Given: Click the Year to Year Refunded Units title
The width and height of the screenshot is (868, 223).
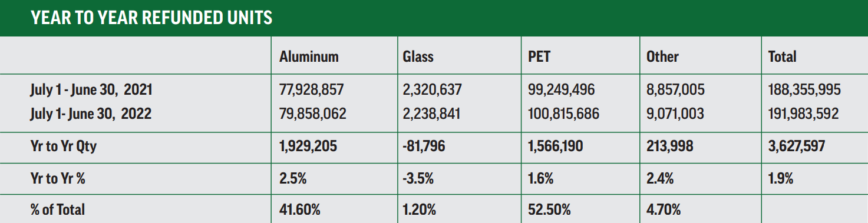Looking at the screenshot, I should 151,18.
